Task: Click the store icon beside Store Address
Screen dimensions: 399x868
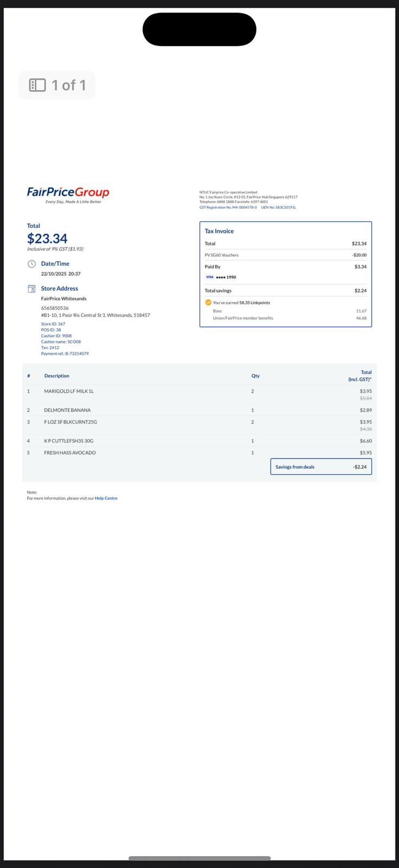Action: pyautogui.click(x=31, y=289)
